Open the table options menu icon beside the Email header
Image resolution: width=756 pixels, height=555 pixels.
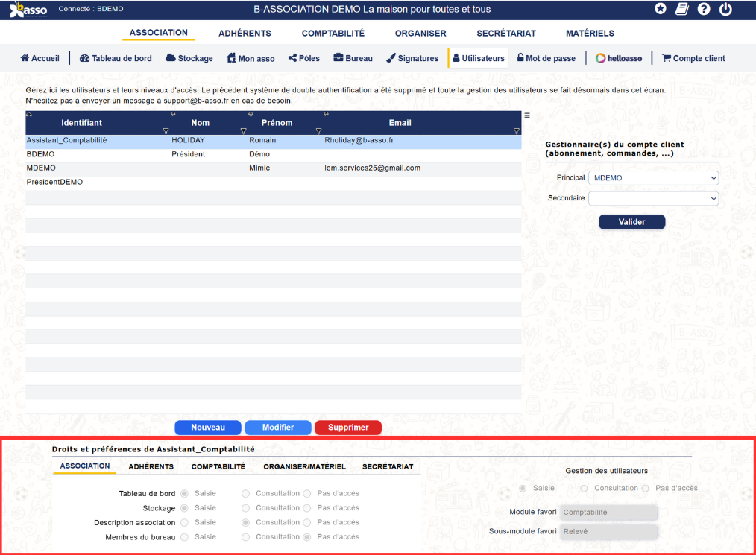pos(527,115)
